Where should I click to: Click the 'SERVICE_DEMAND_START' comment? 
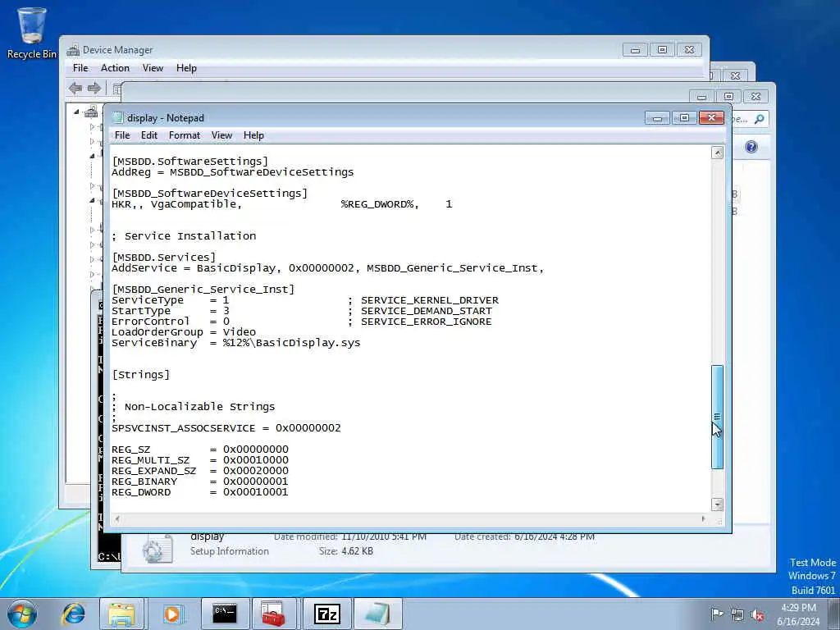427,311
